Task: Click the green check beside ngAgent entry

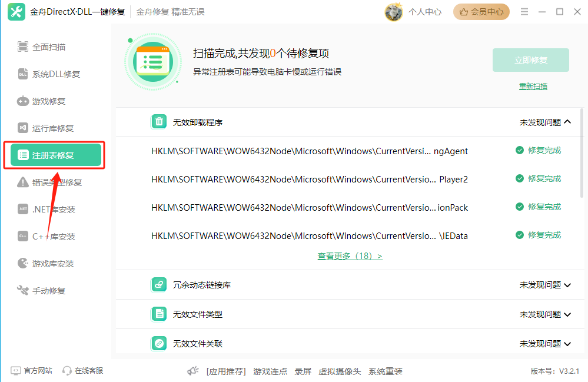Action: 519,150
